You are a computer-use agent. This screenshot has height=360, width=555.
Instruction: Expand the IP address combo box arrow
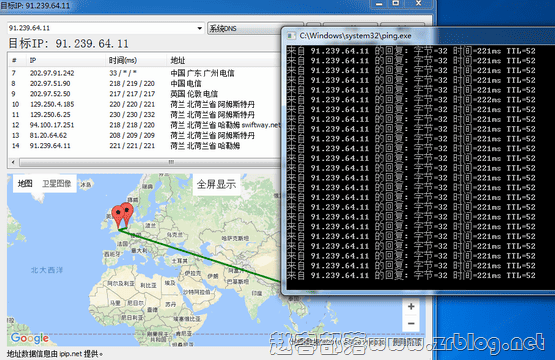pos(200,28)
